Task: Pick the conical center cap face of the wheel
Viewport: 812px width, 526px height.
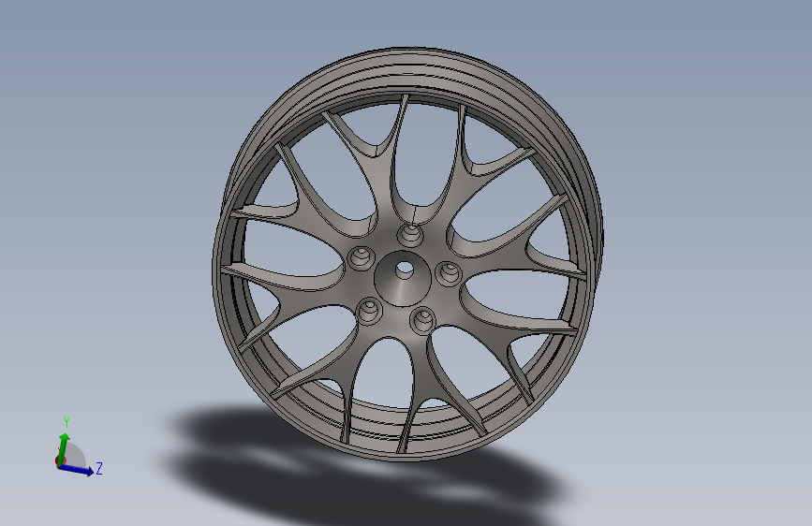Action: tap(403, 290)
